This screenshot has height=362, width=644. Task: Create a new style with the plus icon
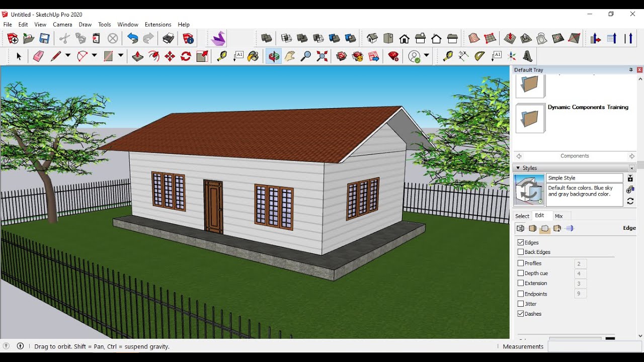click(x=630, y=190)
